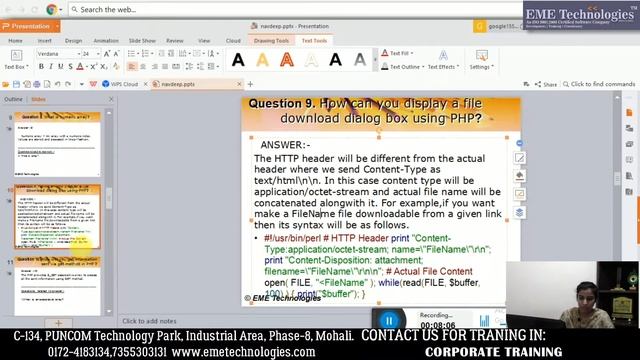Toggle italic formatting

51,67
